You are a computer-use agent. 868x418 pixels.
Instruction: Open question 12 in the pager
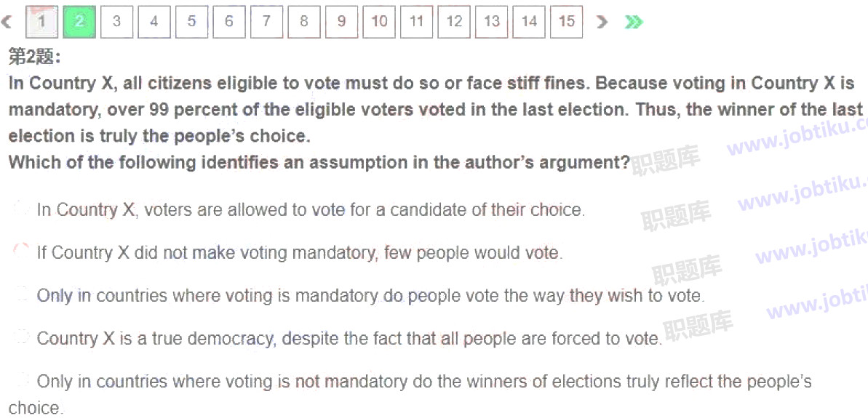click(454, 22)
